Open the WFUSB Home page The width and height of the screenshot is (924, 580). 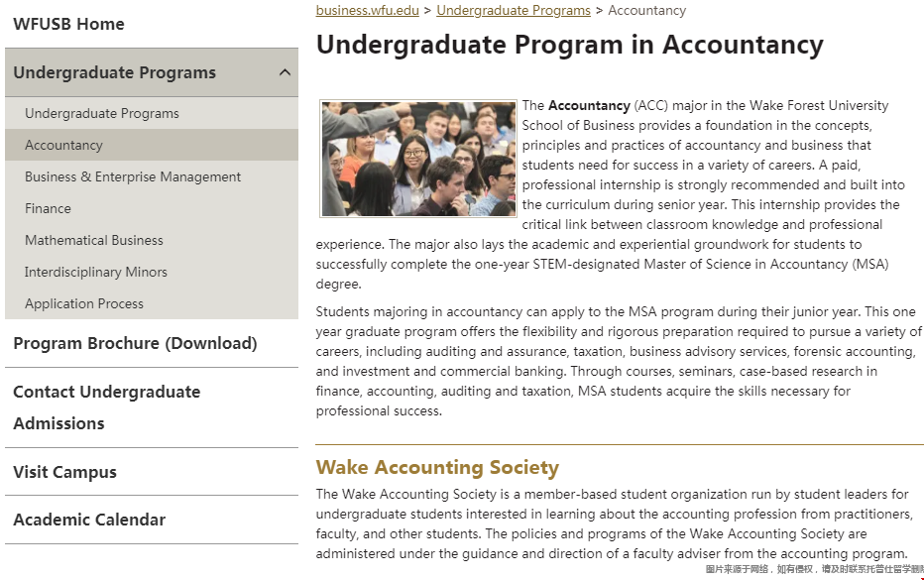coord(66,24)
